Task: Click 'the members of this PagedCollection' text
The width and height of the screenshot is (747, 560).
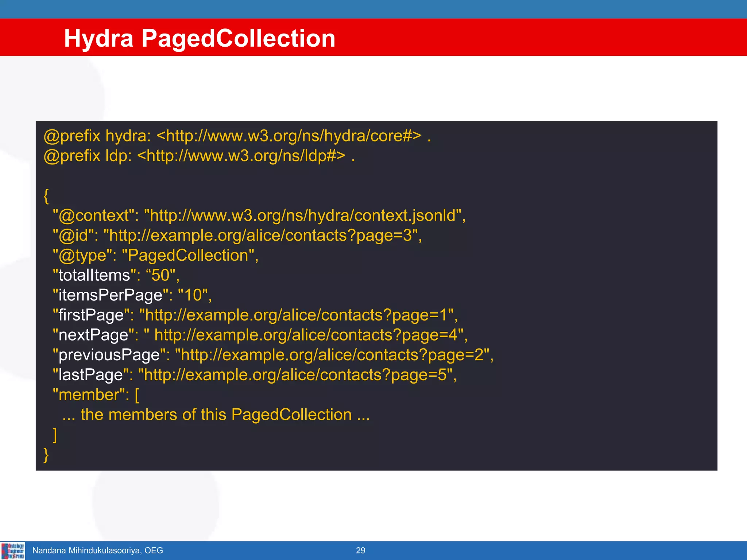Action: tap(216, 415)
